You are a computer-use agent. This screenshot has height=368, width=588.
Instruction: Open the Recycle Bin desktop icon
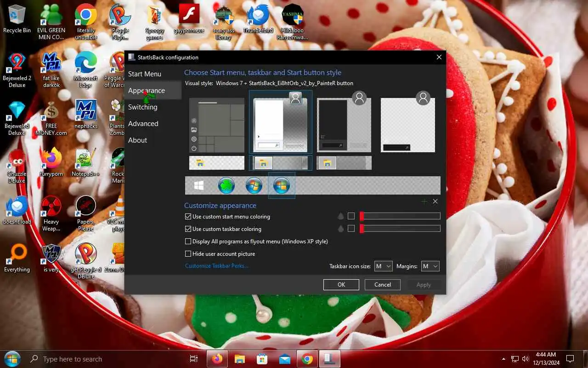pos(17,19)
